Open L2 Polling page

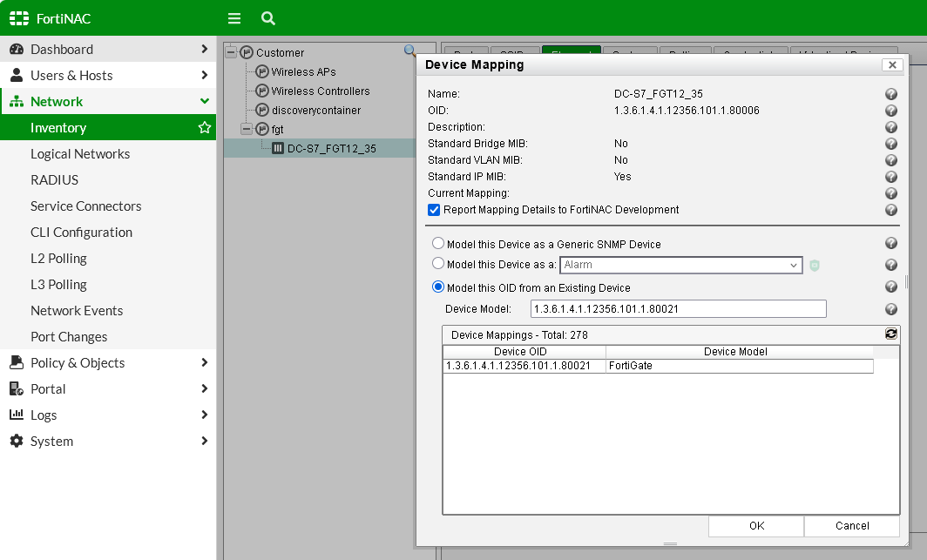coord(58,258)
